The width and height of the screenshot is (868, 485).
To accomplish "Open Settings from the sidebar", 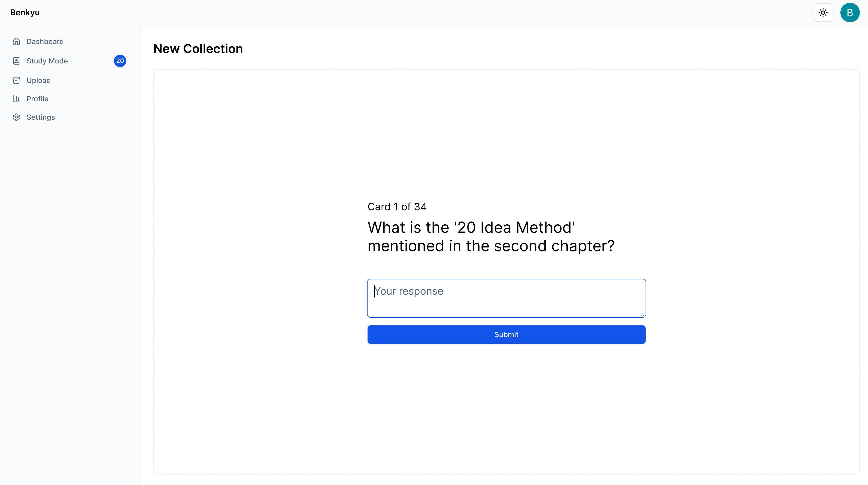I will (41, 117).
